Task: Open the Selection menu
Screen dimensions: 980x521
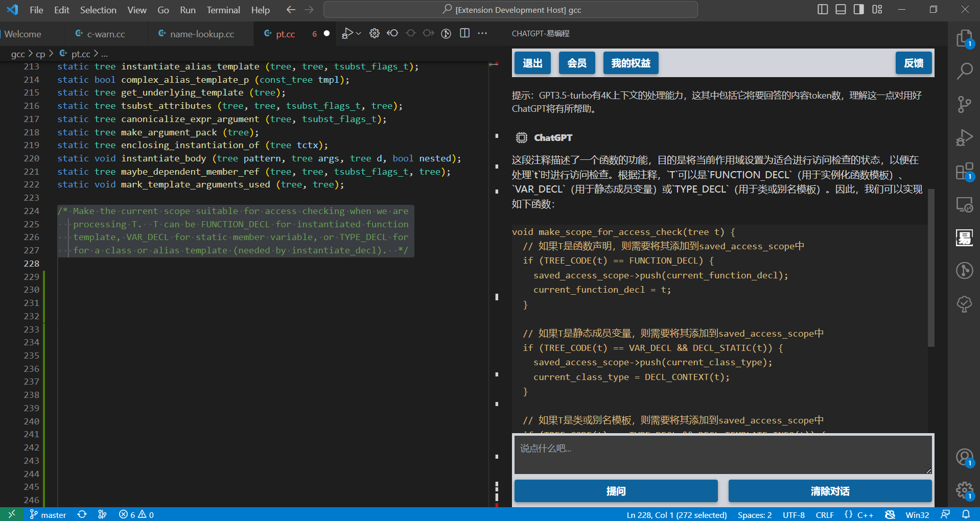Action: pyautogui.click(x=98, y=10)
